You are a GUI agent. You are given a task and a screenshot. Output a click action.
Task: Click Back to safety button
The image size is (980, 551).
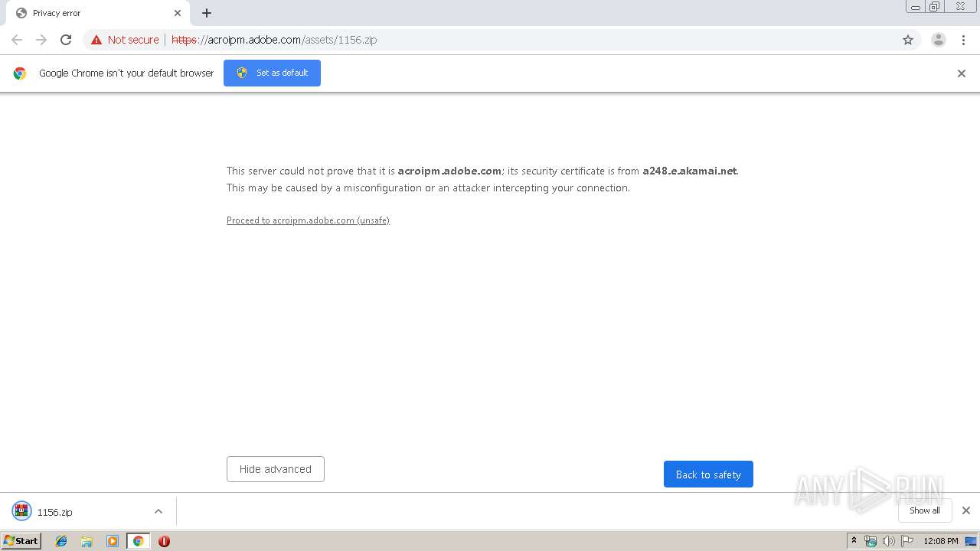[x=708, y=474]
